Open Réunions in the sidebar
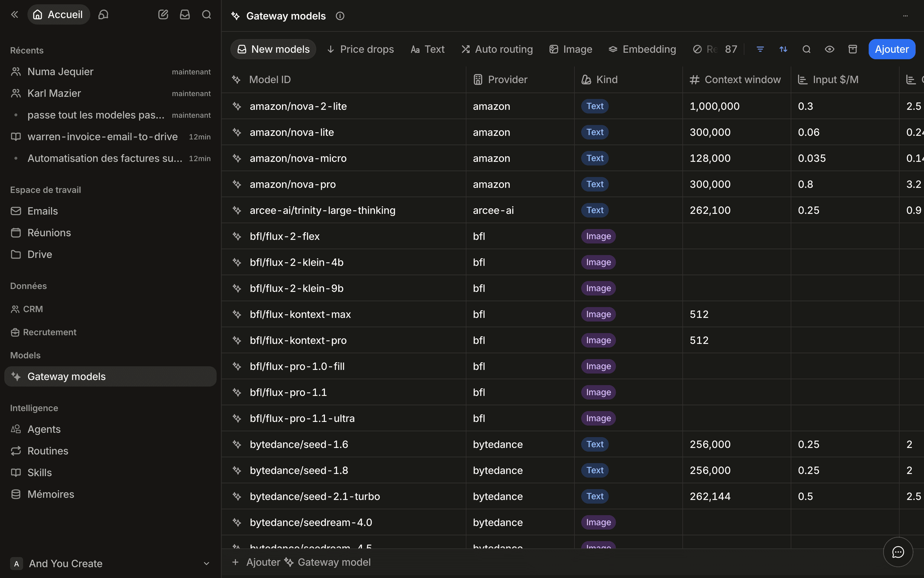 110,233
